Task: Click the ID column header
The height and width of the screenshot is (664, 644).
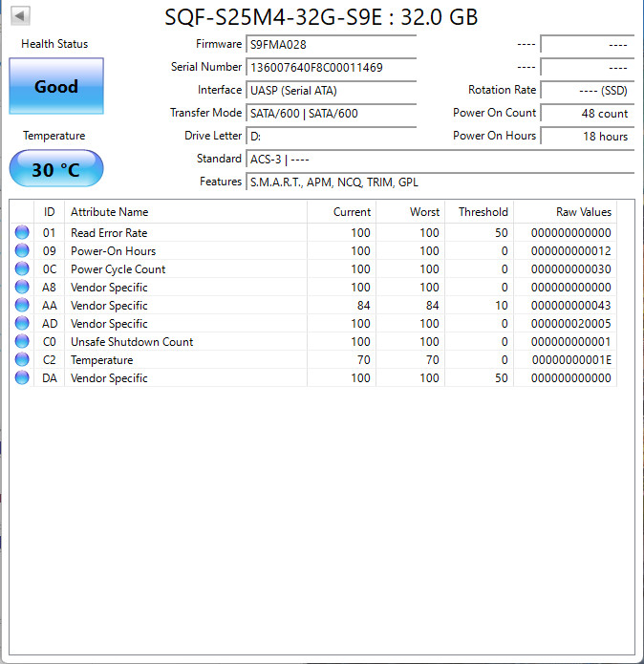Action: click(49, 212)
